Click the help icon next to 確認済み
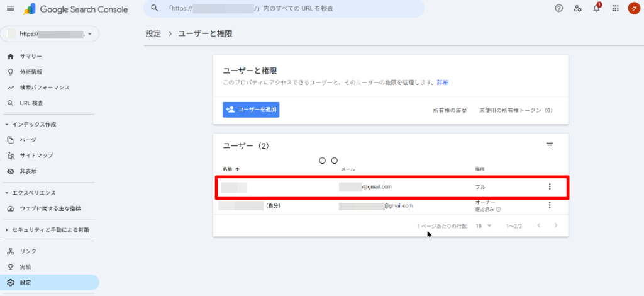 [x=498, y=209]
